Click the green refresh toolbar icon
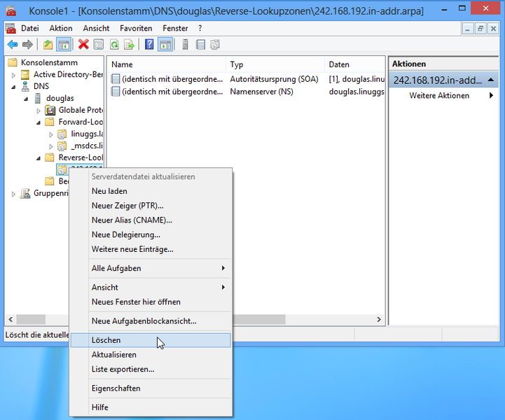 [x=113, y=45]
